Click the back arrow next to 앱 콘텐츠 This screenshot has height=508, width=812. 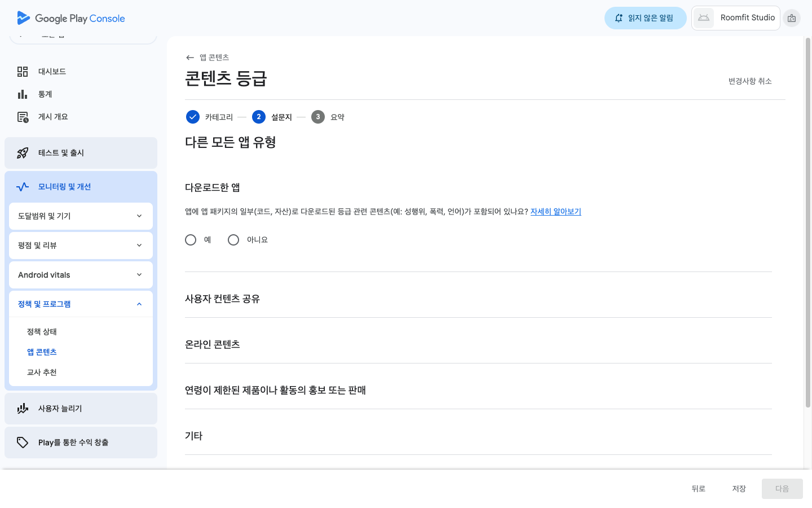coord(190,58)
